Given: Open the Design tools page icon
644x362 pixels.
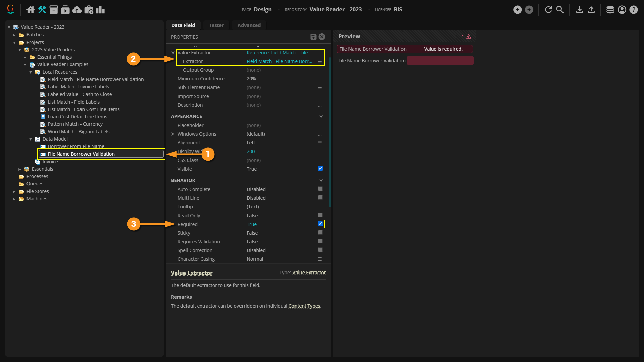Looking at the screenshot, I should point(42,10).
